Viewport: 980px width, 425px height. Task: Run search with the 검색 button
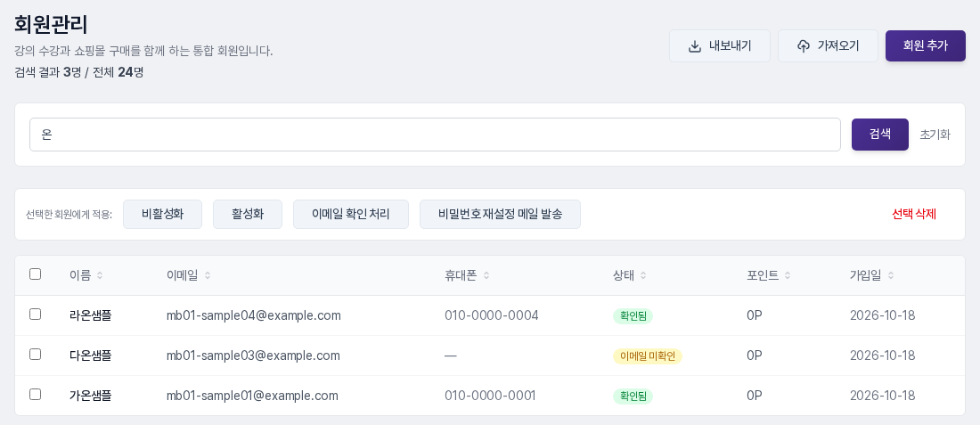point(880,135)
